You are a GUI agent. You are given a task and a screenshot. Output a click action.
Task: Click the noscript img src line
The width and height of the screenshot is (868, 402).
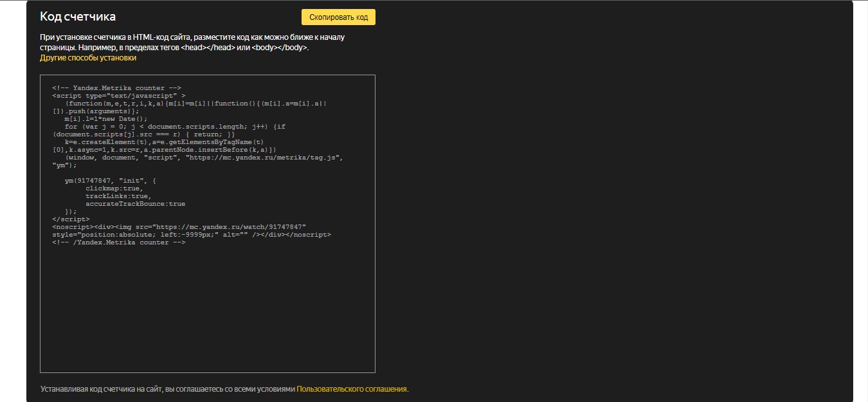pyautogui.click(x=179, y=227)
